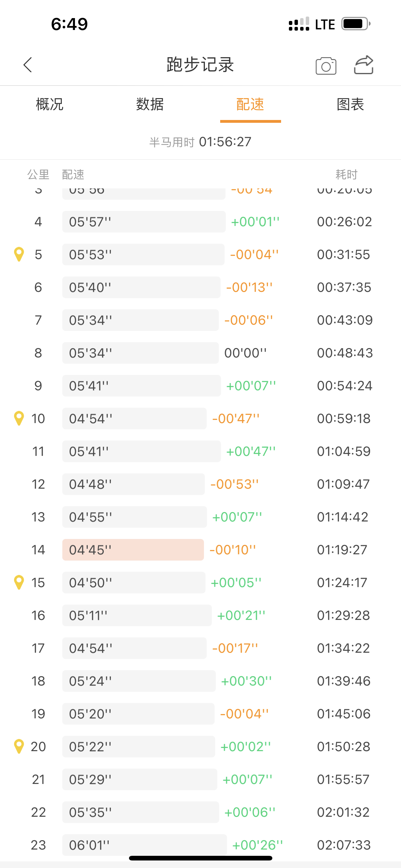Switch to the 数据 tab
The image size is (401, 868).
point(150,104)
